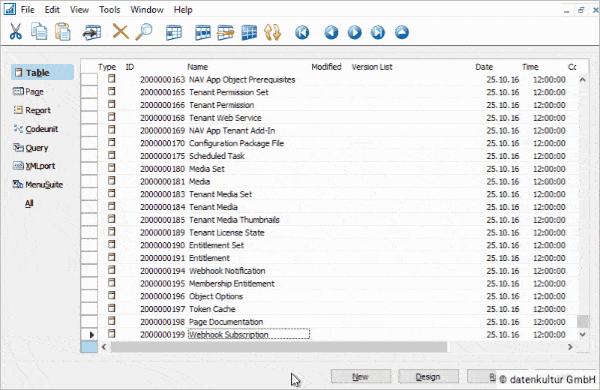Select Page object type in sidebar
Screen dimensions: 600x390
(x=28, y=91)
